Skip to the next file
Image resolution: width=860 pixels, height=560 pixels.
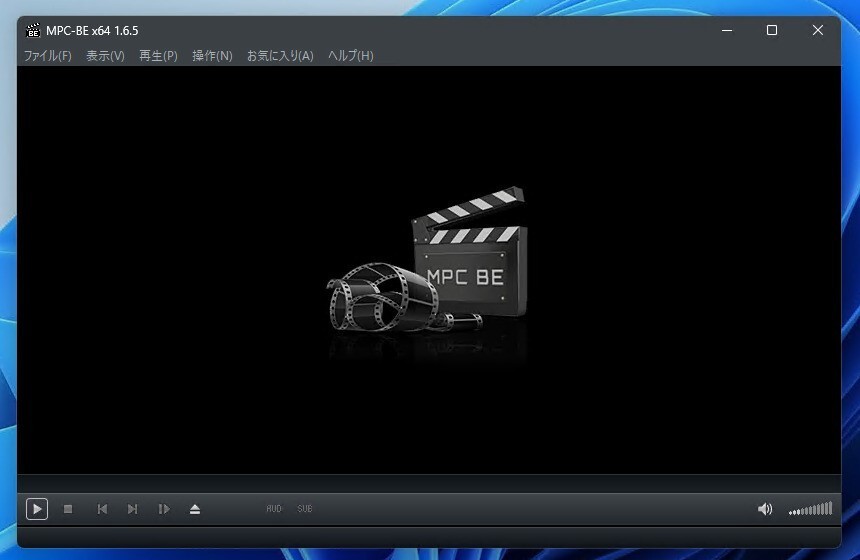coord(132,509)
